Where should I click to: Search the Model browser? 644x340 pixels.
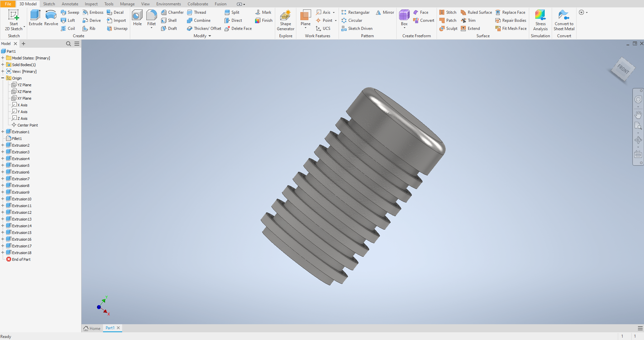click(68, 44)
